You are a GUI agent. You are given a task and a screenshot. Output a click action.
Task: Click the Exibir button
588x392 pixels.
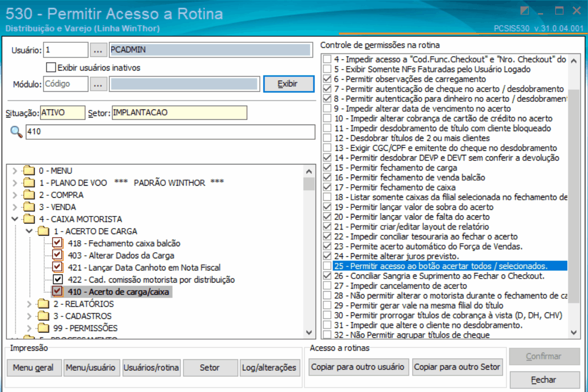(288, 84)
